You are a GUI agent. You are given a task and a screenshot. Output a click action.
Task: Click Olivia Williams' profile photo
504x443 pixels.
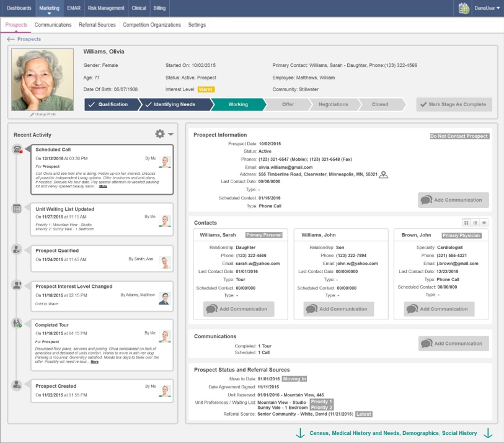pyautogui.click(x=42, y=80)
